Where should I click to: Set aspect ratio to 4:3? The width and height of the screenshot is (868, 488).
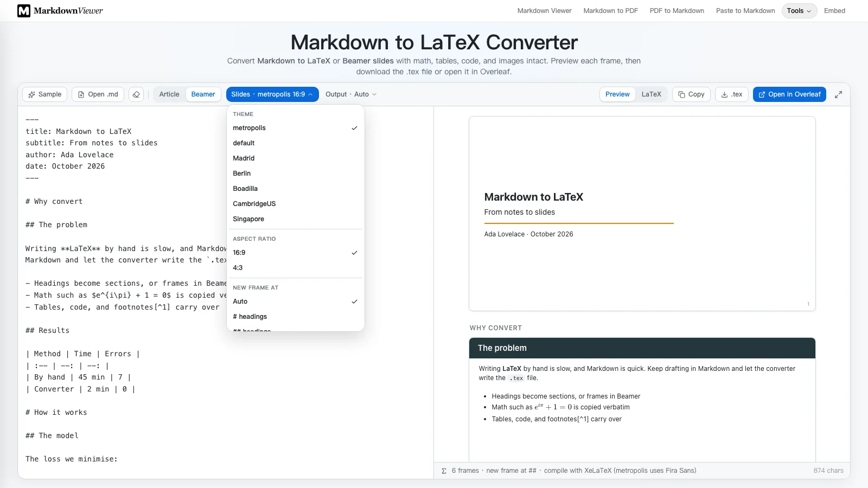coord(295,268)
